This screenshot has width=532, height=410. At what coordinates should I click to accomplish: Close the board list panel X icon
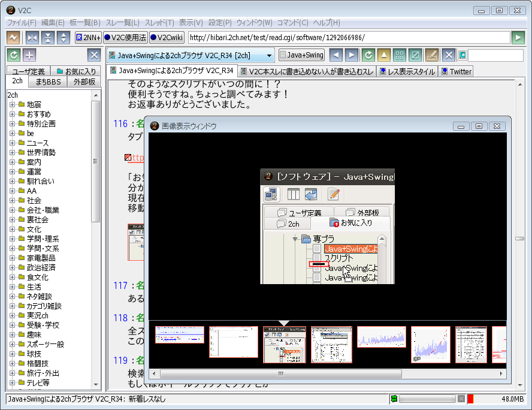94,55
